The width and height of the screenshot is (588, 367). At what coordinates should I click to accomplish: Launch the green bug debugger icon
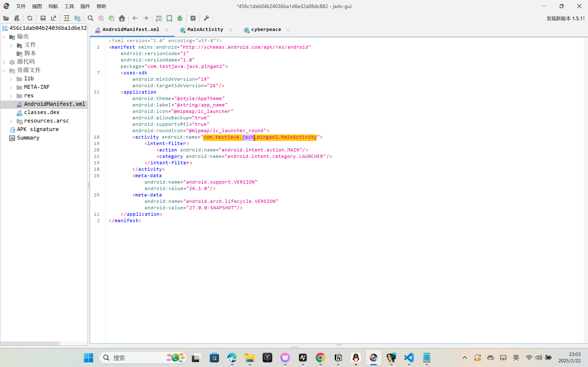pyautogui.click(x=180, y=18)
